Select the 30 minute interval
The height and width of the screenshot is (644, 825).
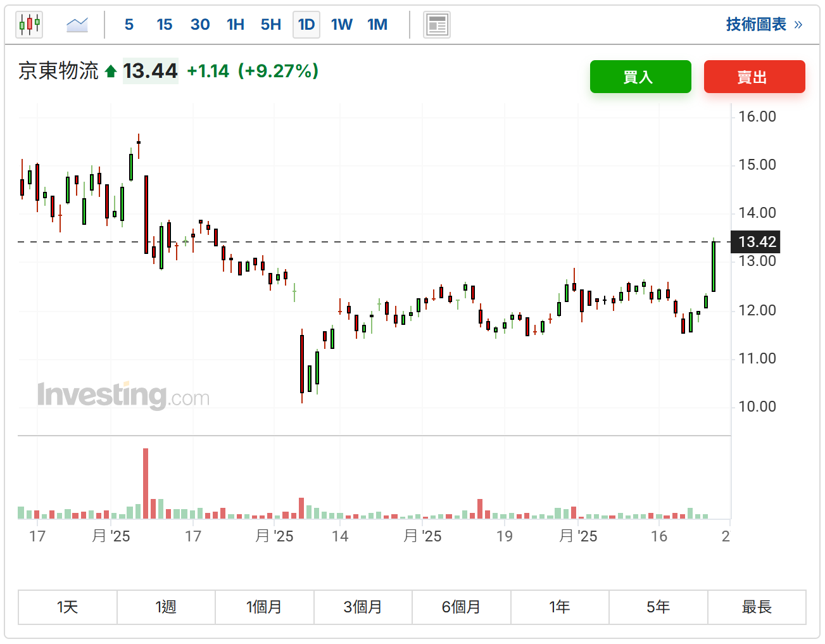(200, 25)
